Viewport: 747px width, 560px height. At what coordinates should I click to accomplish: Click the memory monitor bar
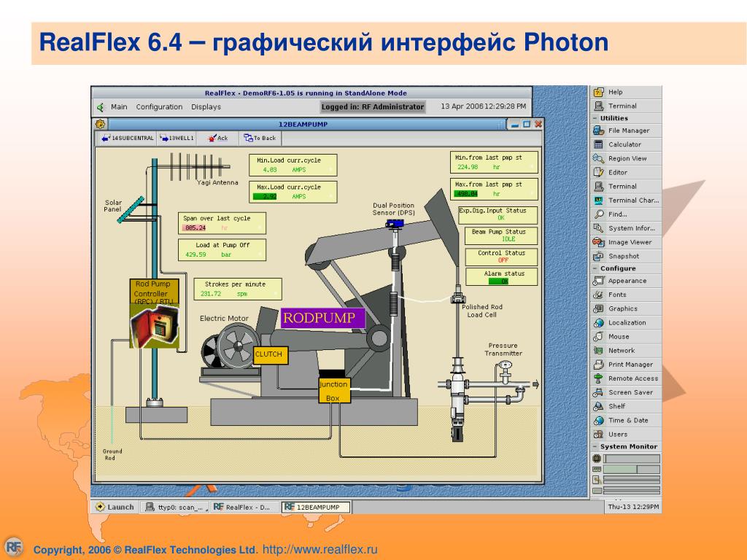(631, 470)
